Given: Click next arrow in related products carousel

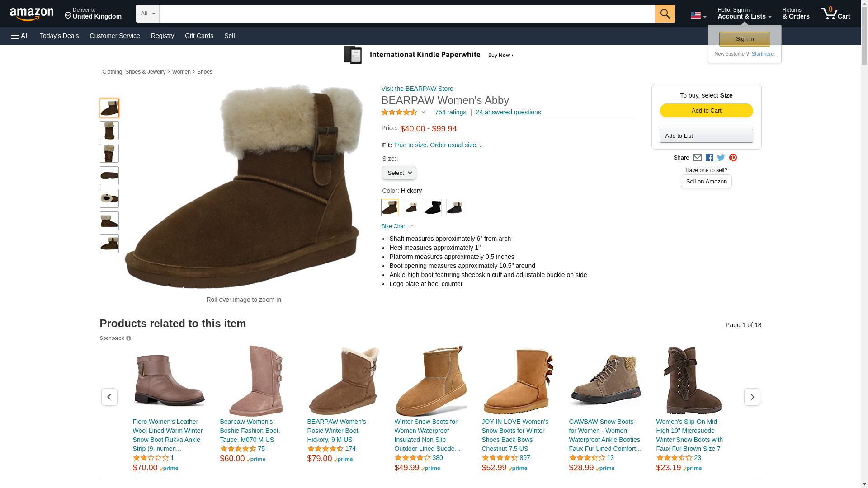Looking at the screenshot, I should tap(752, 397).
